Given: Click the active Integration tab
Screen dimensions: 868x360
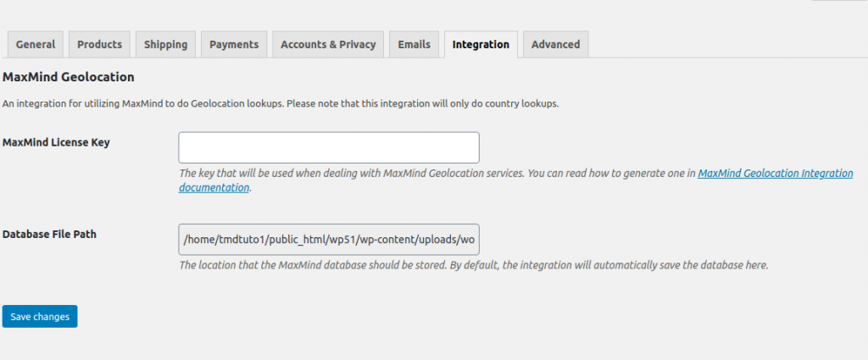Looking at the screenshot, I should coord(481,45).
